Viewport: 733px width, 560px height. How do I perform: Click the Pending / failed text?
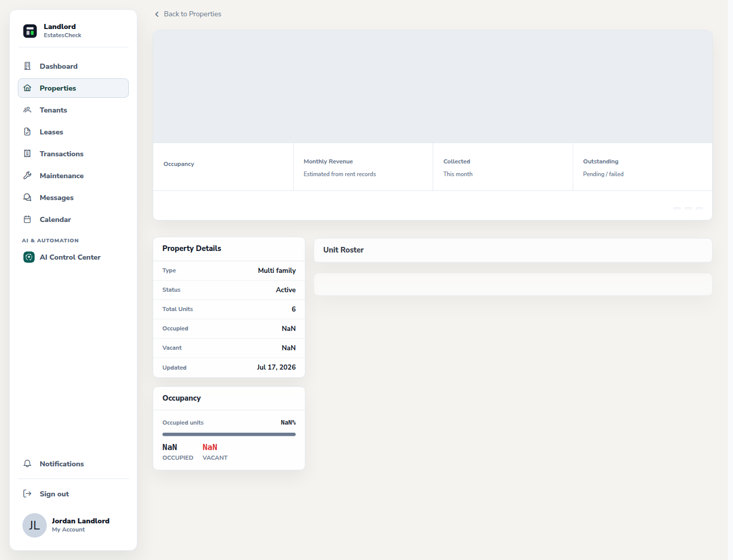[x=603, y=174]
